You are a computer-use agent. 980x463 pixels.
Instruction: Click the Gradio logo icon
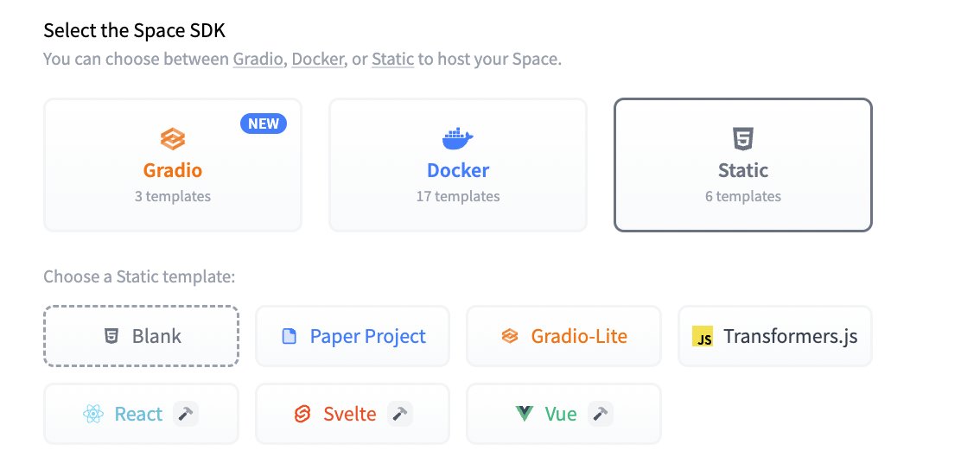pos(173,139)
